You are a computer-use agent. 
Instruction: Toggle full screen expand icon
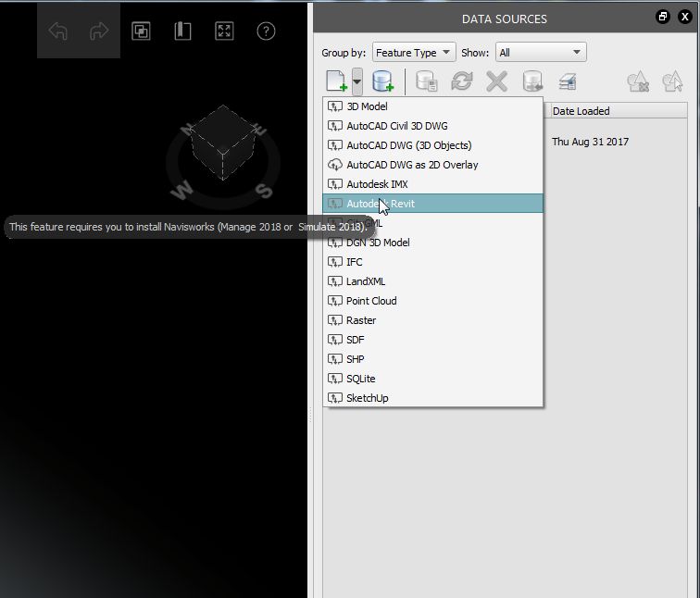(x=224, y=31)
